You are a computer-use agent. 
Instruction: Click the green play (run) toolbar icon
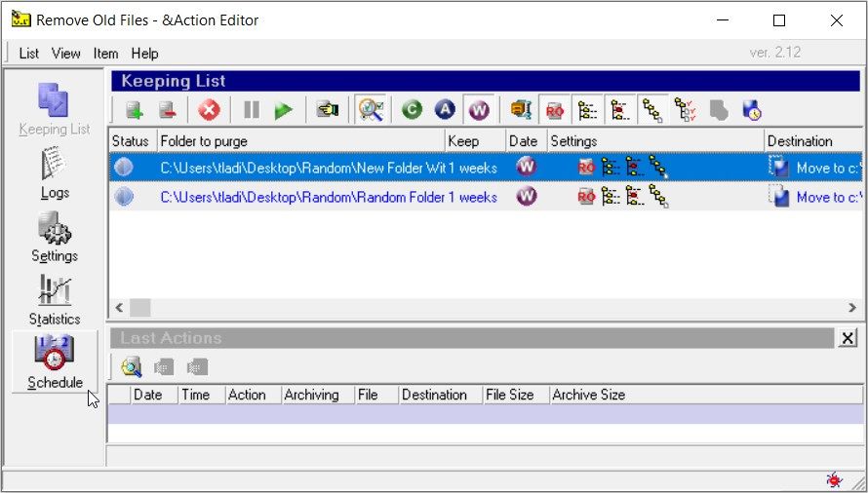(x=284, y=110)
